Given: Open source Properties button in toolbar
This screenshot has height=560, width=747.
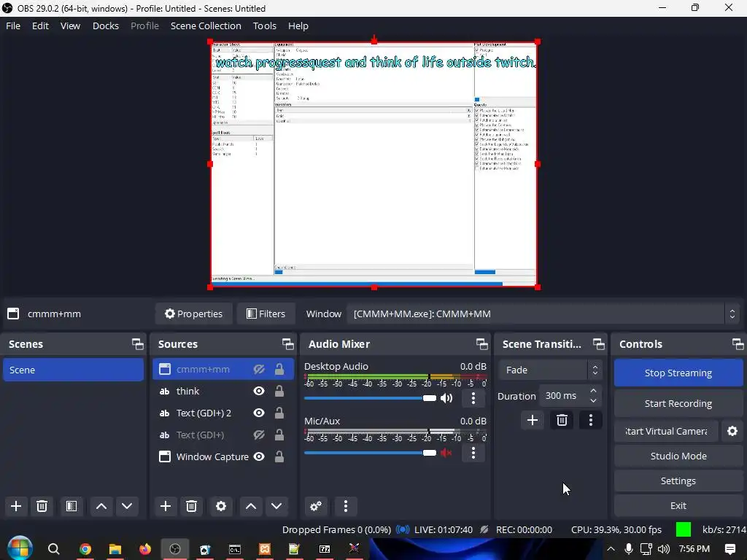Looking at the screenshot, I should pos(193,314).
